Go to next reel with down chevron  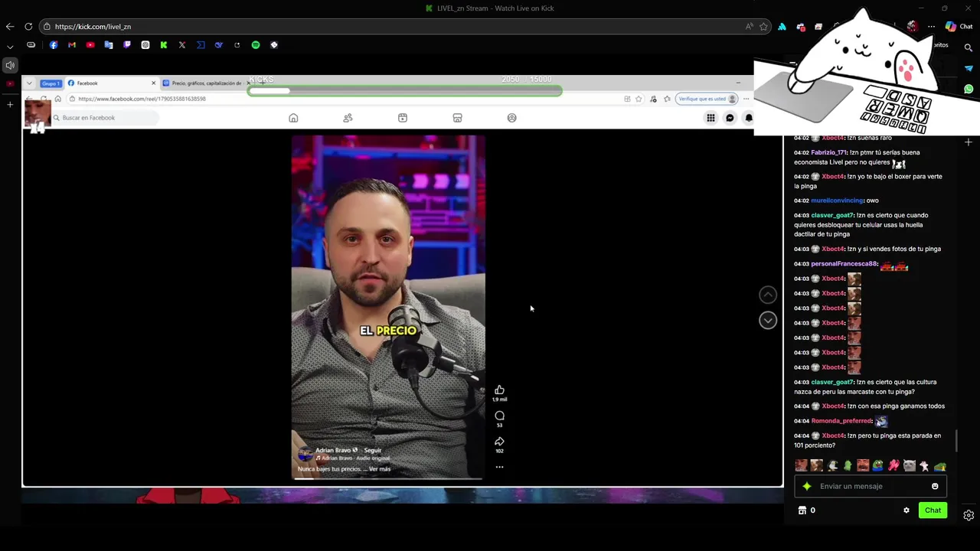768,321
